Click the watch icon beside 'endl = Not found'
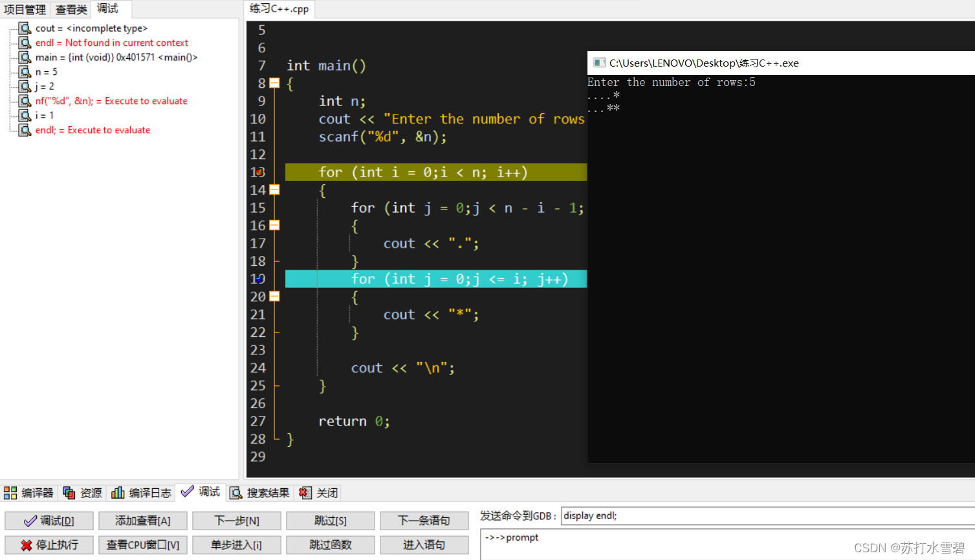 click(25, 43)
